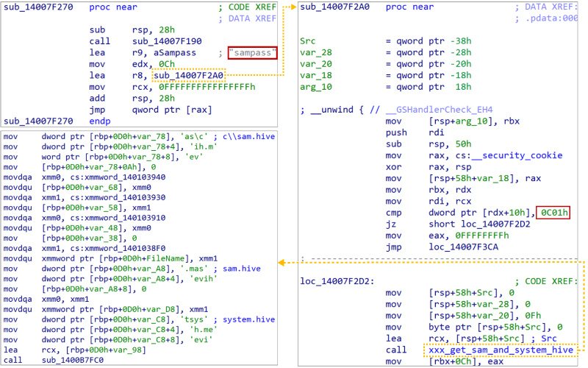Click the short loc_14007F2D2 jump target
588x368 pixels.
pos(480,224)
